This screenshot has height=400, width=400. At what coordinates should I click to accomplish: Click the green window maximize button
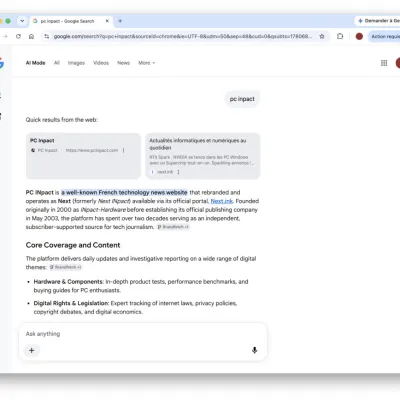click(8, 21)
